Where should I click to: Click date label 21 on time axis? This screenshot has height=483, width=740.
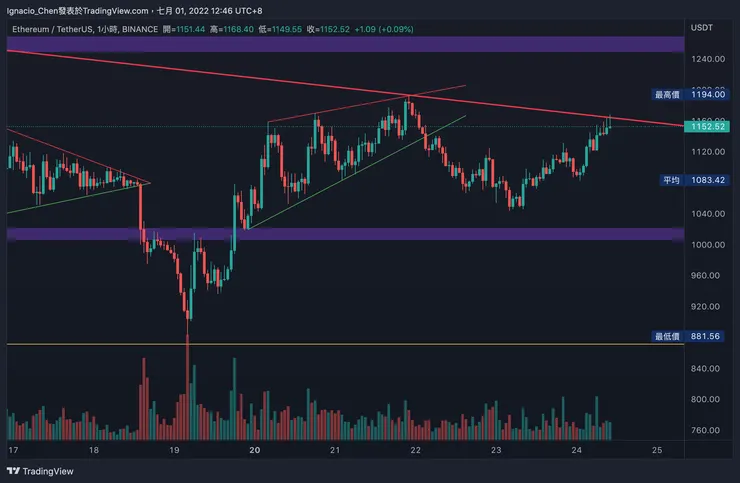click(335, 450)
